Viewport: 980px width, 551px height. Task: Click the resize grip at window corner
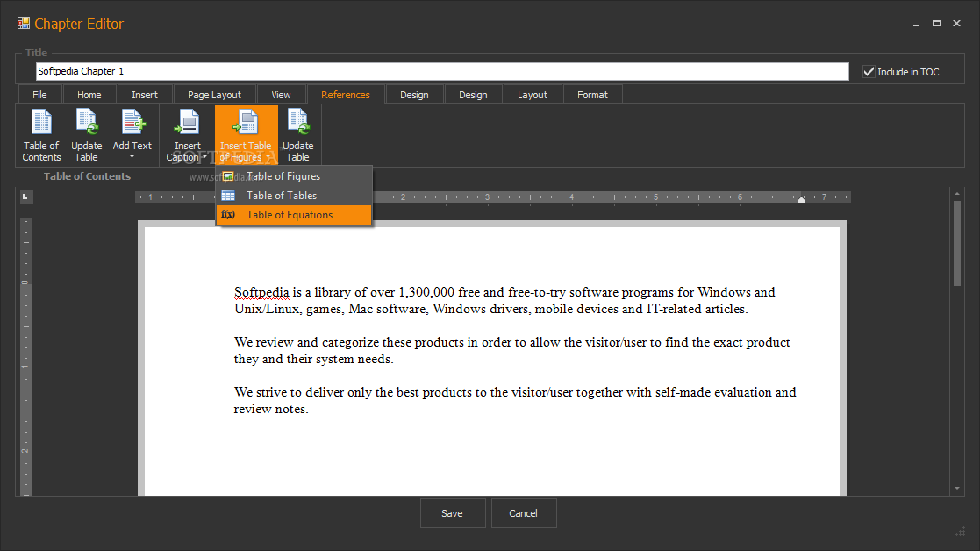coord(961,532)
